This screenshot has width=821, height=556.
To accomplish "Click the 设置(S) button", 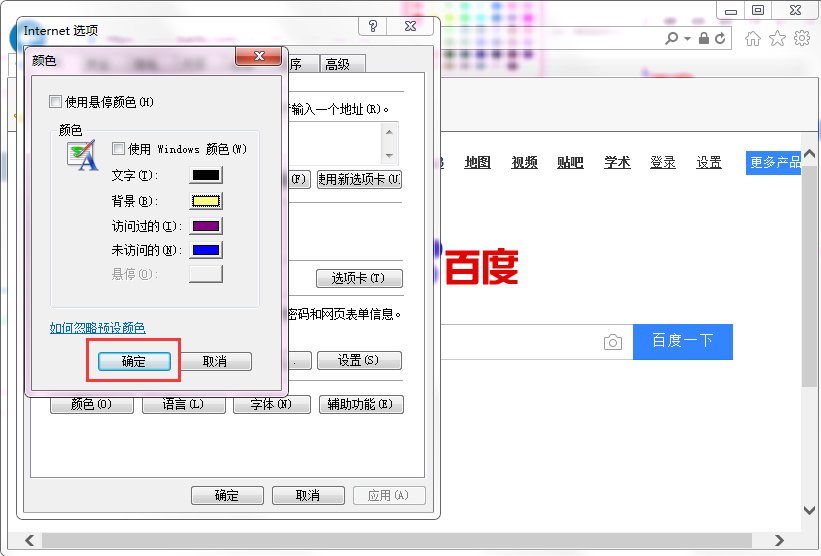I will (x=359, y=360).
